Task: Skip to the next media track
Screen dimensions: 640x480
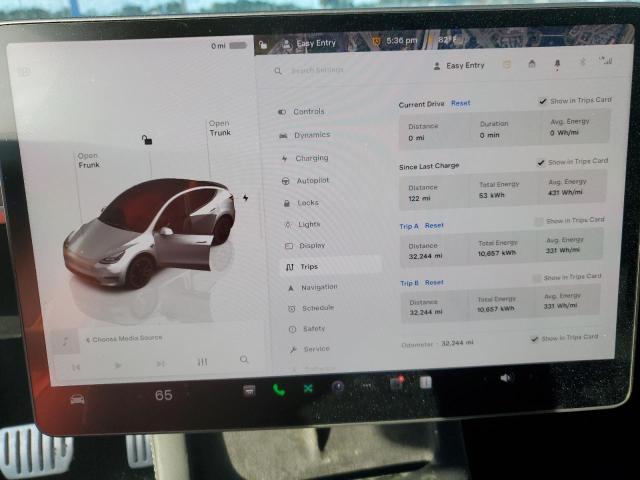Action: 160,364
